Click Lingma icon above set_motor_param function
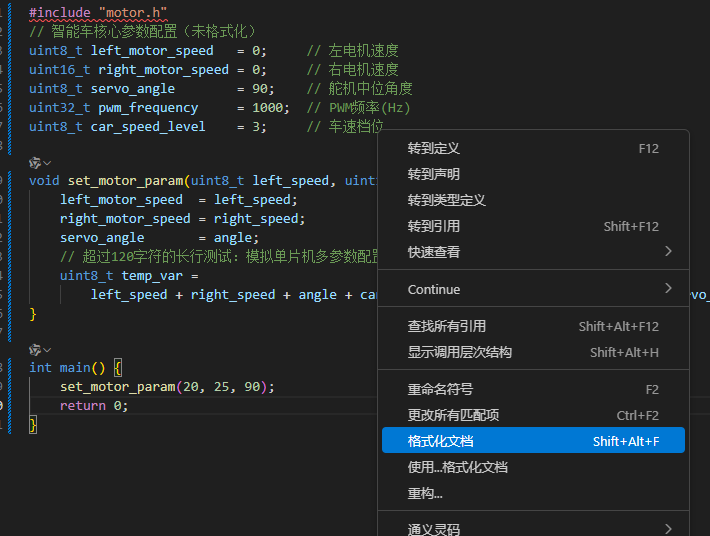710x536 pixels. click(x=35, y=163)
